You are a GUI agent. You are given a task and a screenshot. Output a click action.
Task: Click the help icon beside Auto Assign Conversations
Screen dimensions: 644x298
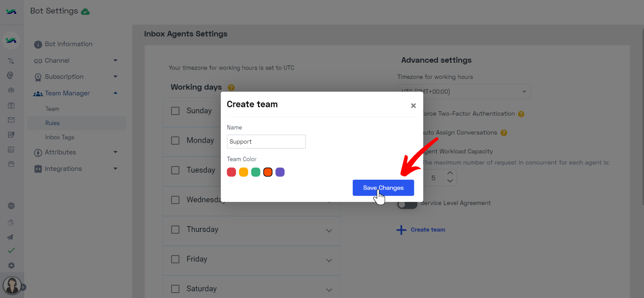tap(503, 133)
